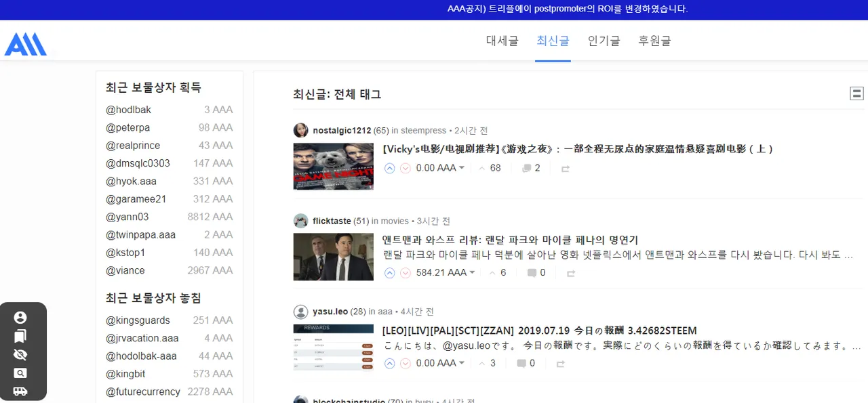The image size is (868, 403).
Task: Expand the 584.21 AAA payout dropdown
Action: pyautogui.click(x=472, y=273)
